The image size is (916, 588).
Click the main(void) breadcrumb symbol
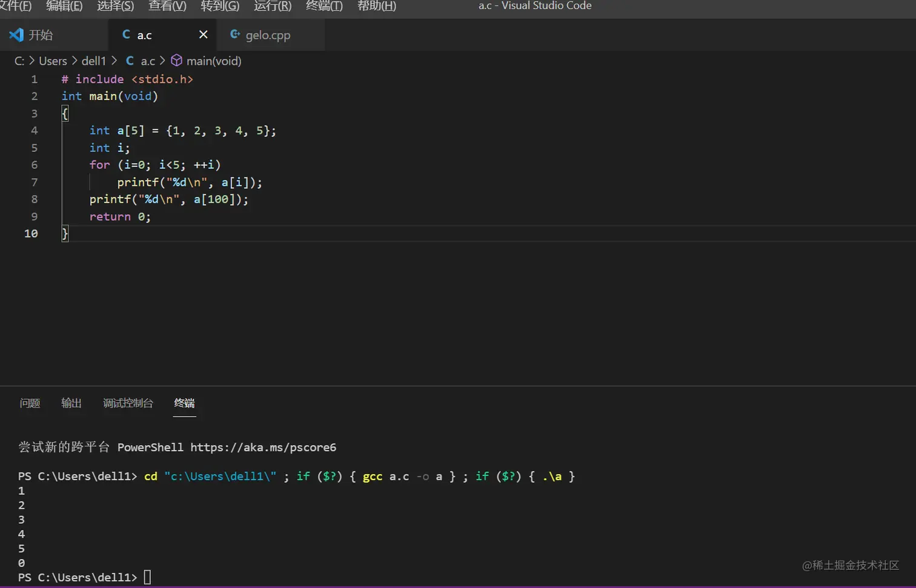pyautogui.click(x=214, y=61)
